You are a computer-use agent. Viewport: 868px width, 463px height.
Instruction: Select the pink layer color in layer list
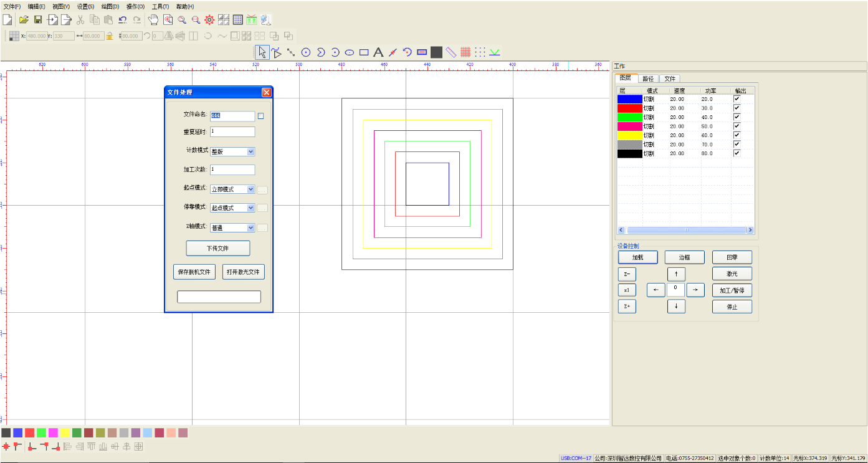click(x=629, y=126)
